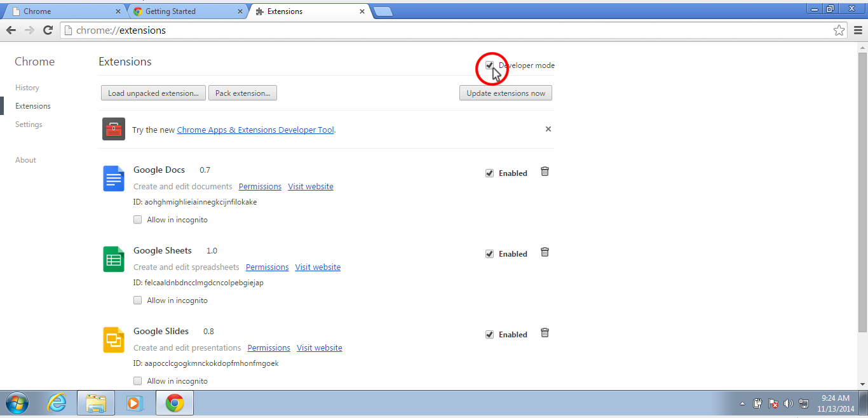Launch Internet Explorer from the taskbar
868x418 pixels.
(58, 403)
